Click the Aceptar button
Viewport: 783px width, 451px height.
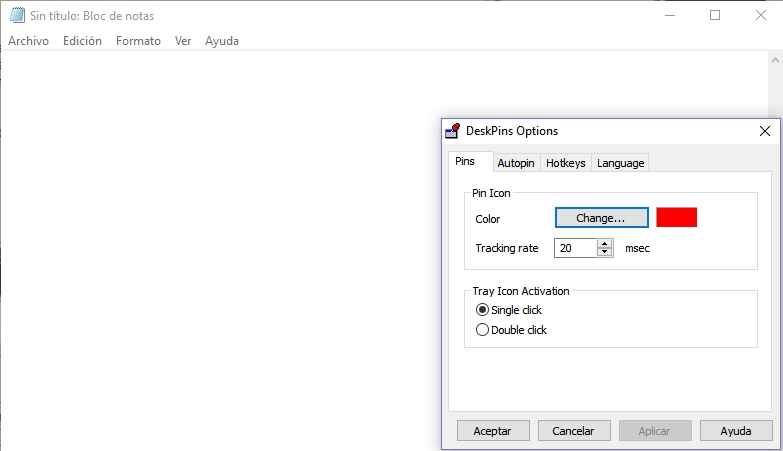tap(493, 431)
